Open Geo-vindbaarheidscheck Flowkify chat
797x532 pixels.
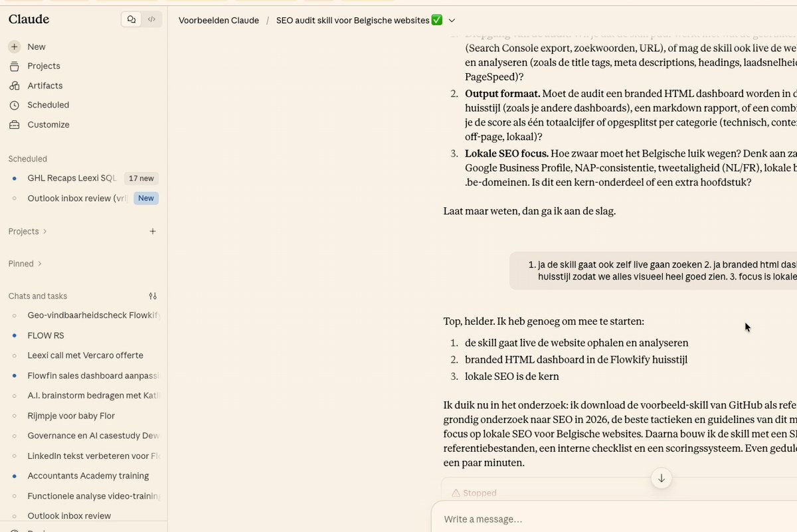tap(94, 315)
